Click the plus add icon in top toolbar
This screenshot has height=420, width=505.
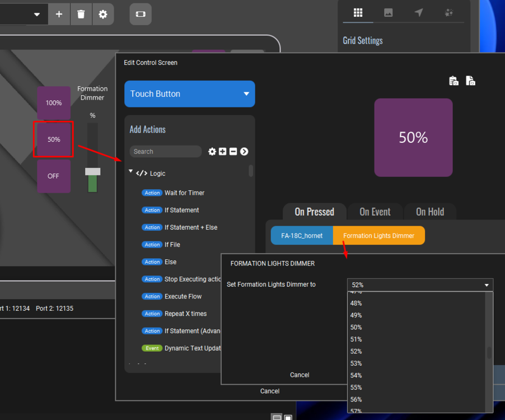coord(59,14)
